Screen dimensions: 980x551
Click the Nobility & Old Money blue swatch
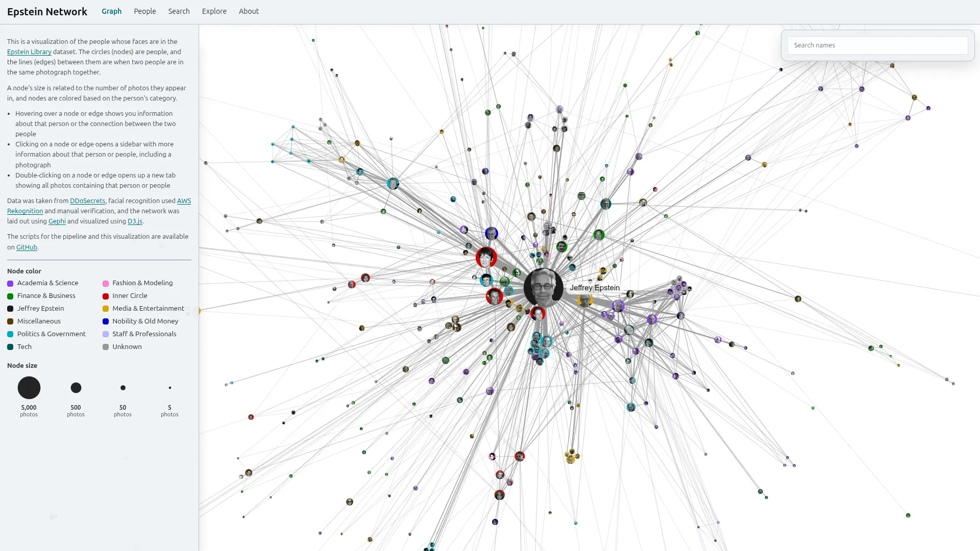(106, 321)
